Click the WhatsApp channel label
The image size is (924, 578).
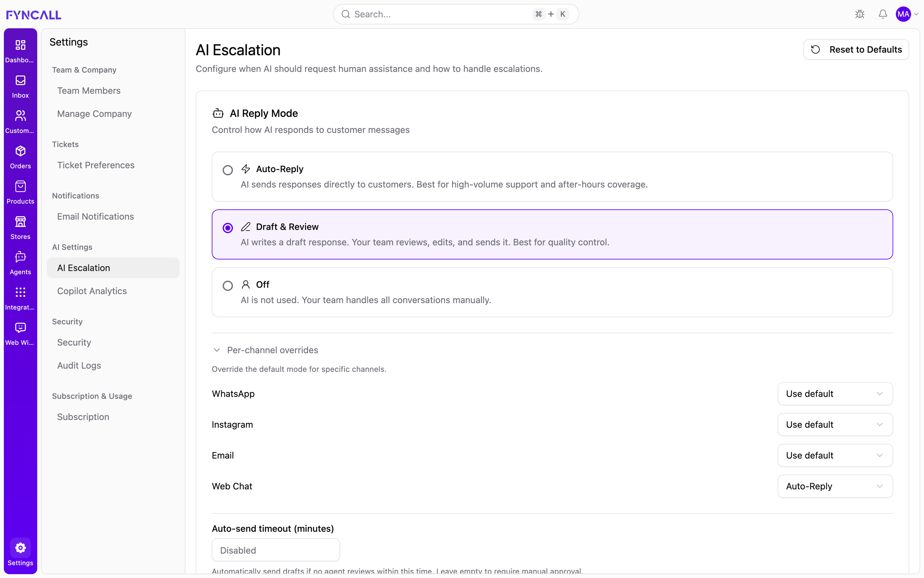click(233, 394)
